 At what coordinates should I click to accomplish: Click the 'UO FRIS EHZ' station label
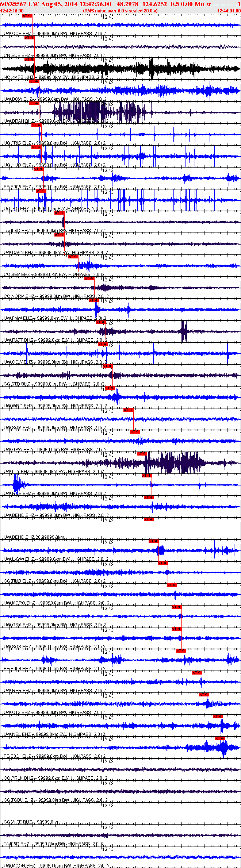pos(18,143)
